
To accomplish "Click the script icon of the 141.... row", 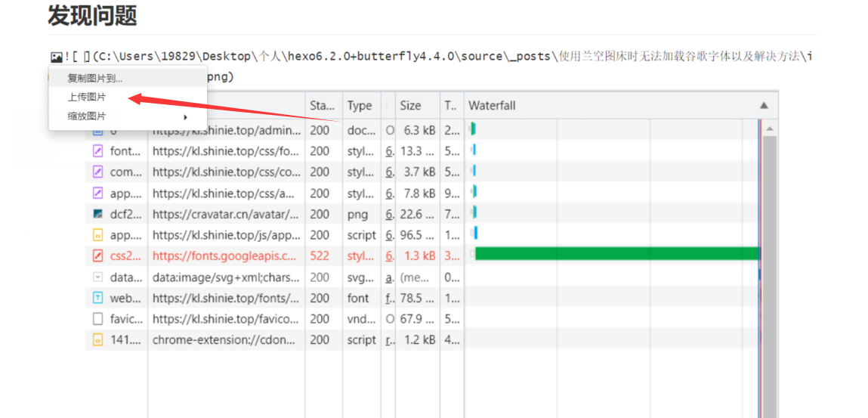I will coord(98,340).
